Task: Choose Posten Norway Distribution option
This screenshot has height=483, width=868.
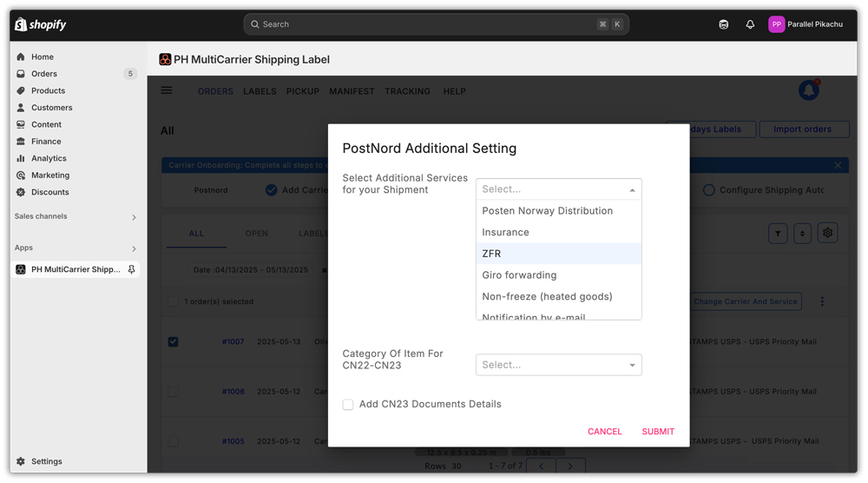Action: click(x=558, y=211)
